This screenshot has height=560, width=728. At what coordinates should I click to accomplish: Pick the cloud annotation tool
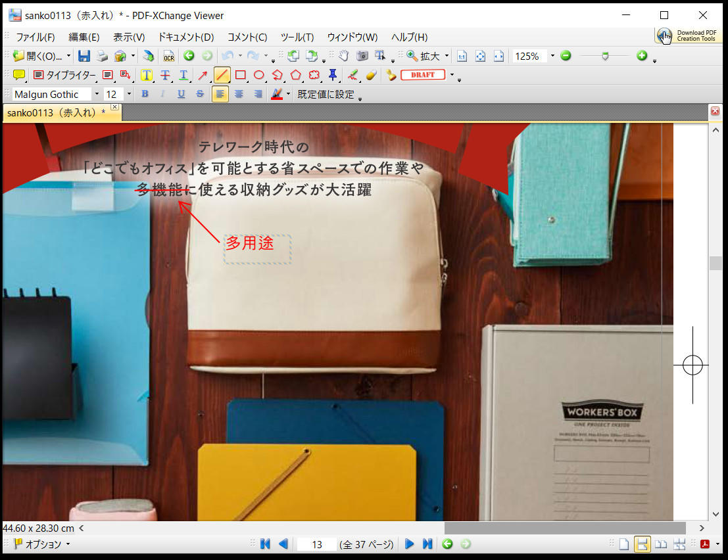click(x=314, y=75)
